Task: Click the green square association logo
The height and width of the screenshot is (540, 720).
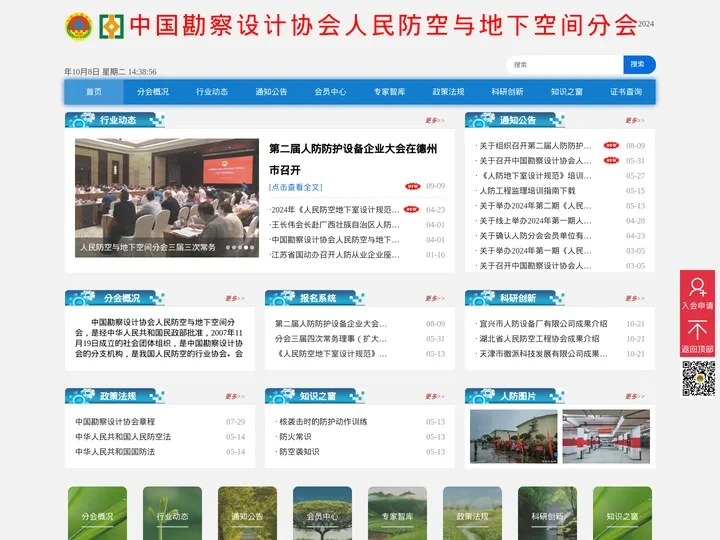Action: [x=112, y=26]
